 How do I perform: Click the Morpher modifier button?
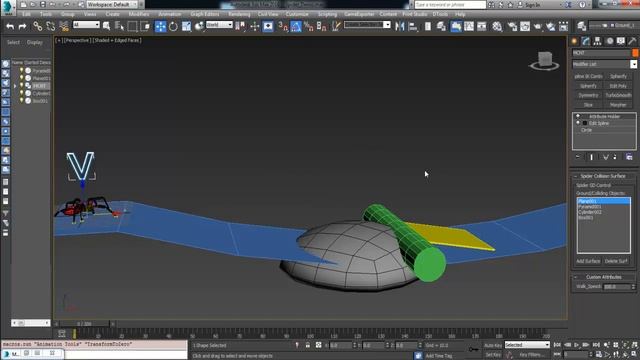[x=618, y=105]
